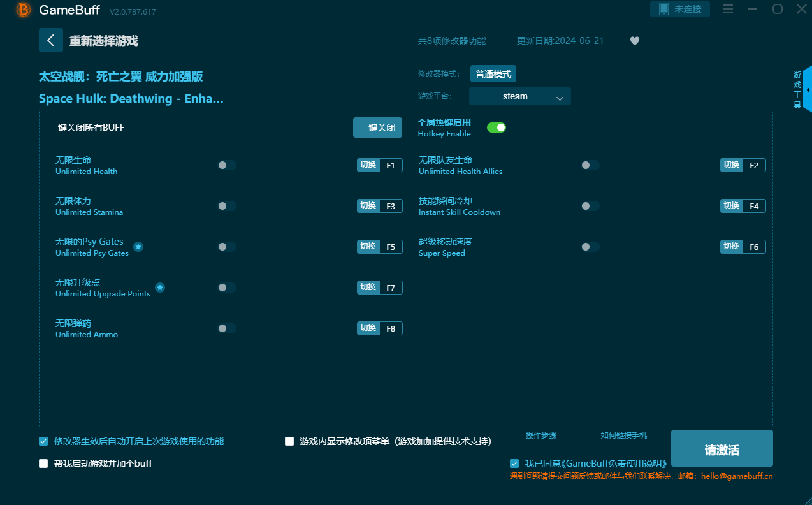Click star badge beside Unlimited Upgrade Points

coord(160,288)
